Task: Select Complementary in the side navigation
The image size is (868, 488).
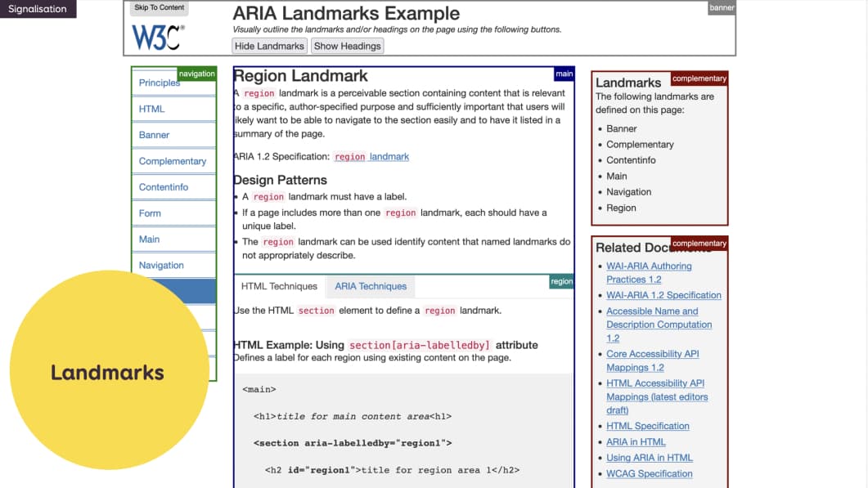Action: 172,161
